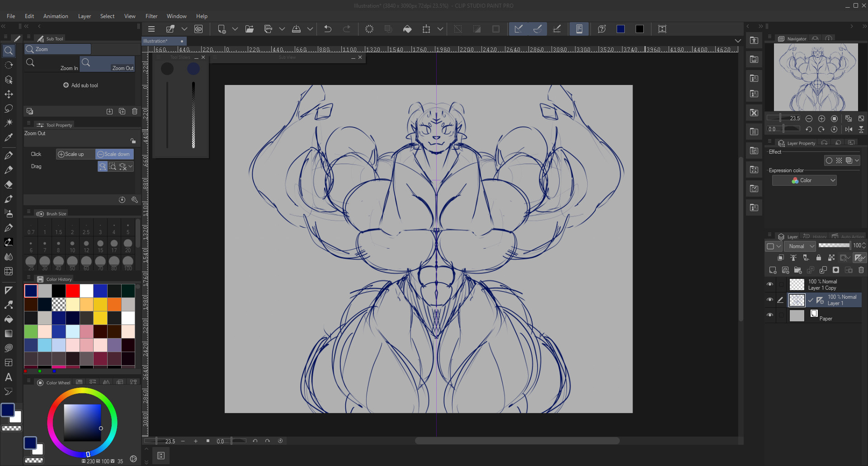Toggle Lock transparent pixels icon
The image size is (868, 466).
pyautogui.click(x=831, y=258)
